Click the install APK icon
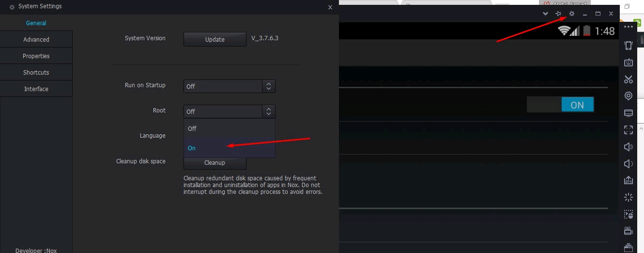This screenshot has height=253, width=644. [x=629, y=180]
